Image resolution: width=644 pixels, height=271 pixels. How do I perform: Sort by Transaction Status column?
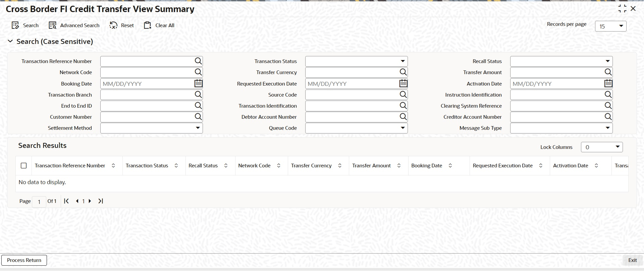(176, 166)
